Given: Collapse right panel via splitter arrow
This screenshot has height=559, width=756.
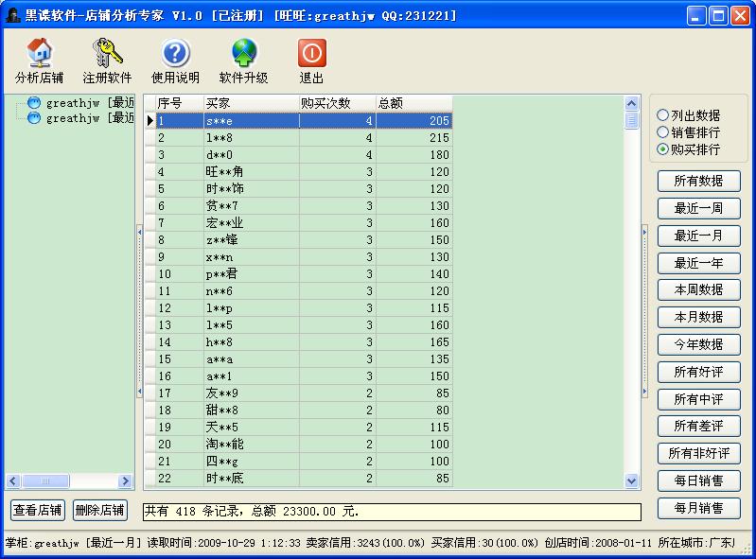Looking at the screenshot, I should point(644,311).
